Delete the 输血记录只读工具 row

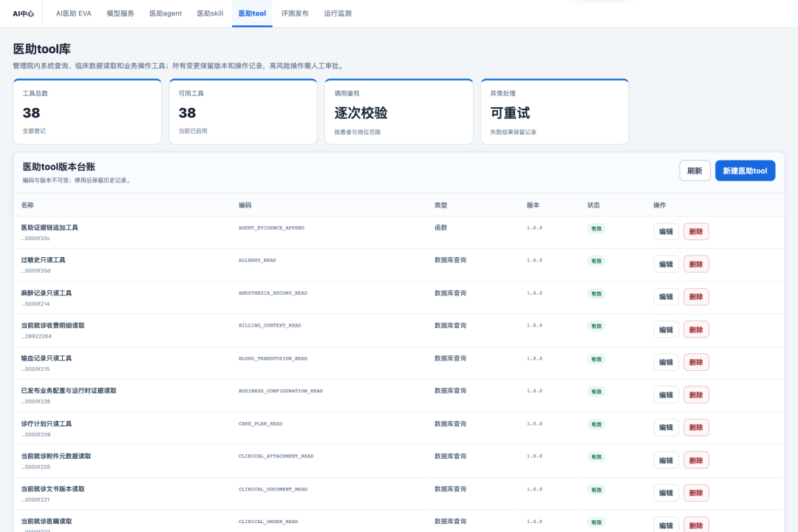point(696,362)
